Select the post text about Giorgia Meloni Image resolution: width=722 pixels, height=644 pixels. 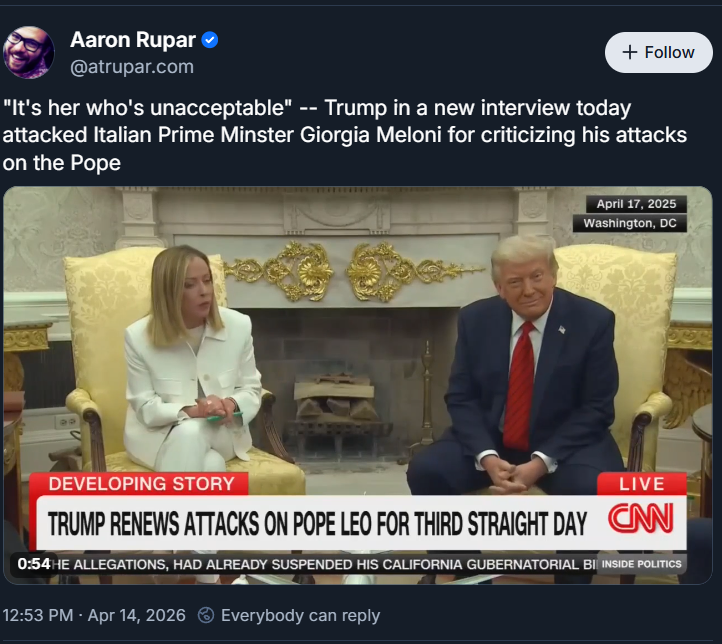344,135
